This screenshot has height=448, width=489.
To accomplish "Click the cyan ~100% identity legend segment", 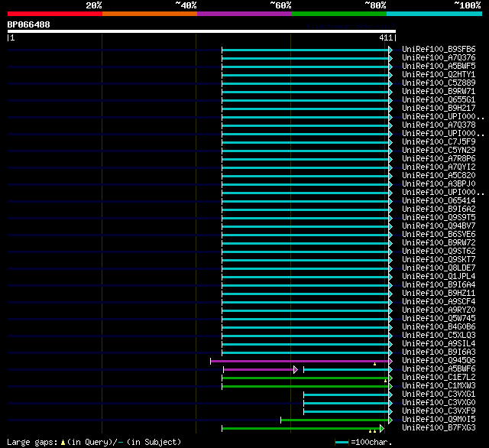I will pyautogui.click(x=435, y=14).
